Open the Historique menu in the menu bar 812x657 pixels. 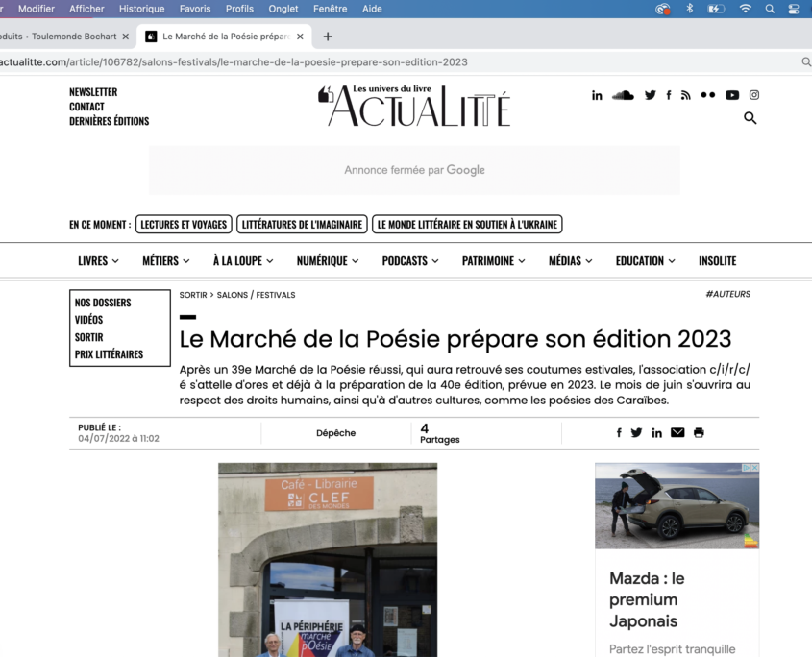141,9
